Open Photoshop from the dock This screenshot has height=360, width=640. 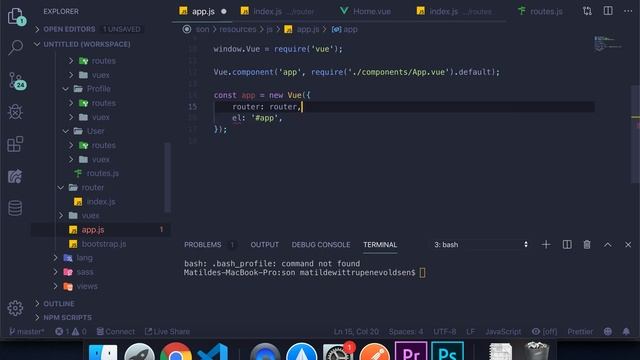448,351
